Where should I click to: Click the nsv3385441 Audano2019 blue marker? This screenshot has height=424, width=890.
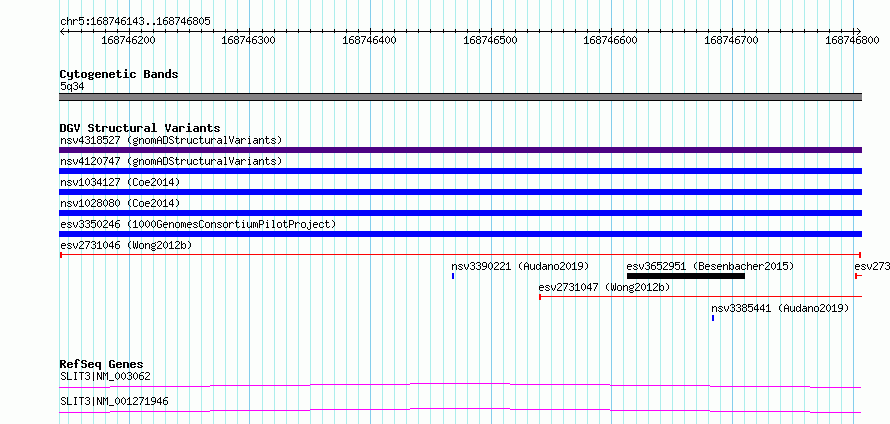click(713, 318)
